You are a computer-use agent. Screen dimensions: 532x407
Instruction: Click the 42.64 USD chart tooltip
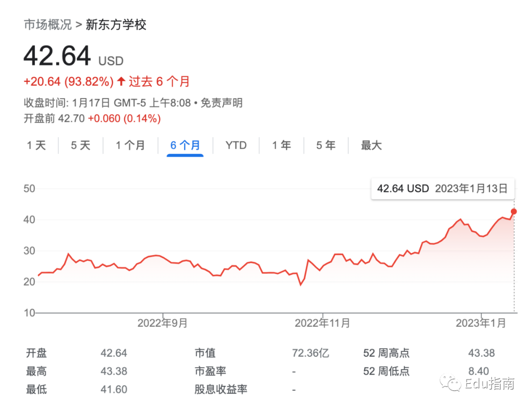click(442, 188)
